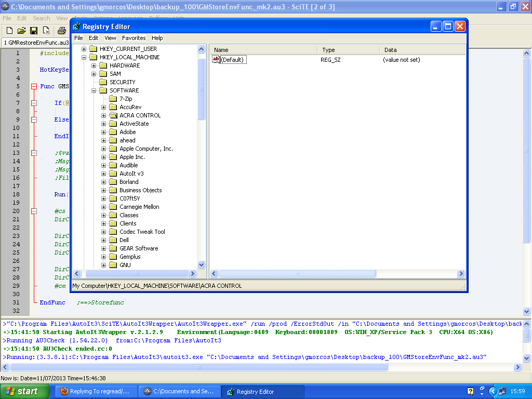Click the Close file toolbar icon

click(x=46, y=31)
